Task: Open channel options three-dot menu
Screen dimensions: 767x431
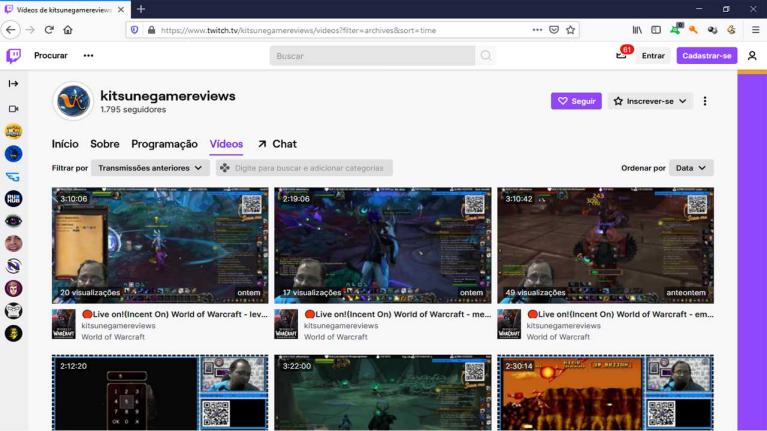Action: click(705, 101)
